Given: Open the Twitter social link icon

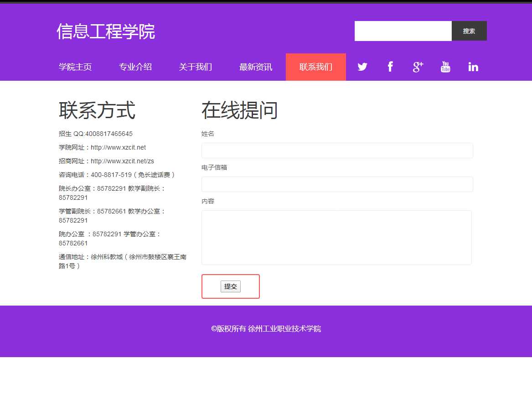Looking at the screenshot, I should coord(362,67).
